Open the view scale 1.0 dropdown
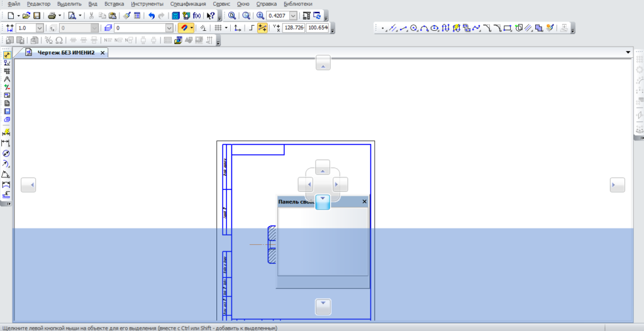 pos(40,28)
